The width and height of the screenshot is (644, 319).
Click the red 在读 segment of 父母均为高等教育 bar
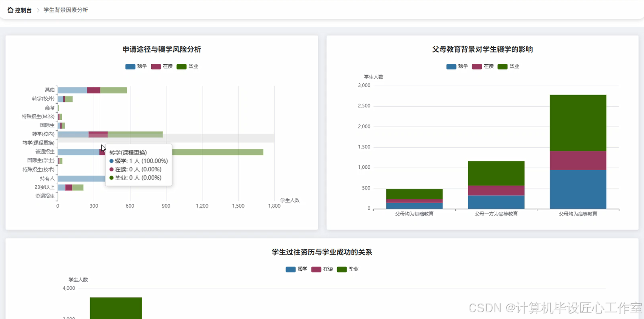click(578, 160)
